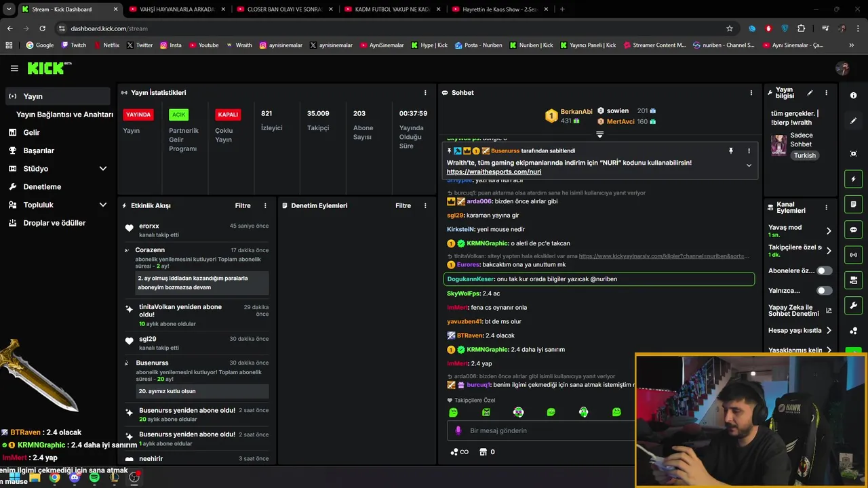Image resolution: width=868 pixels, height=488 pixels.
Task: Click the Turkish language tag
Action: pos(805,156)
